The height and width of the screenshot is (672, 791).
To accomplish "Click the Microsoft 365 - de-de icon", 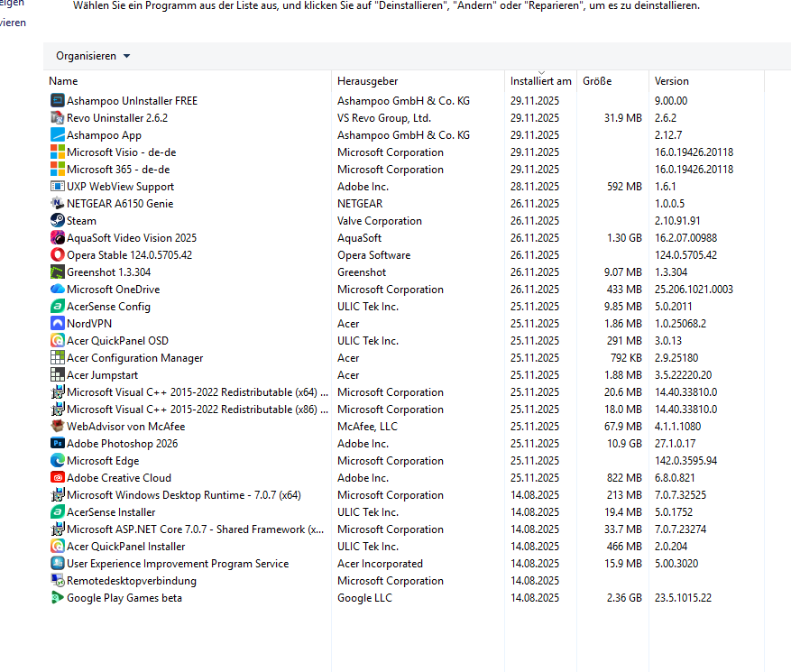I will pos(58,169).
